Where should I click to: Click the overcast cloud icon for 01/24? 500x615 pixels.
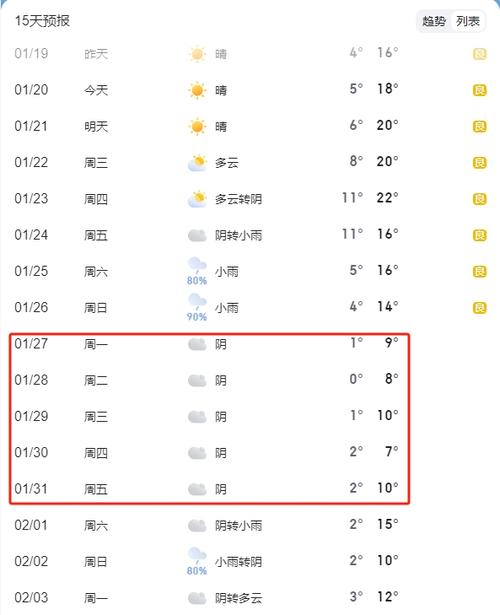point(197,235)
